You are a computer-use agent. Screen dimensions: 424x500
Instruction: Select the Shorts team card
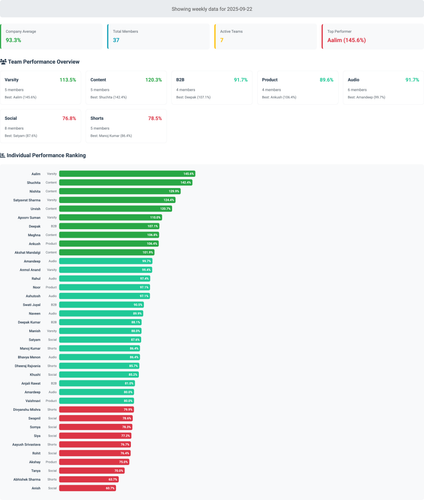click(x=126, y=126)
